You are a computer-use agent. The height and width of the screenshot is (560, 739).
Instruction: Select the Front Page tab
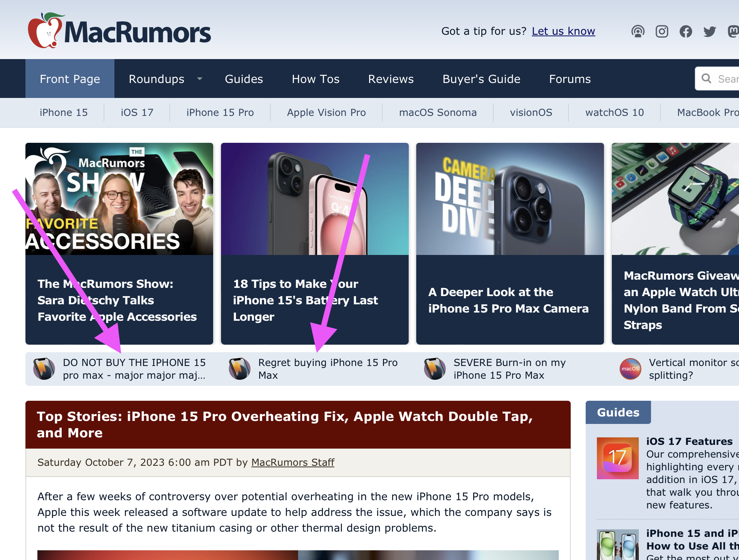[x=70, y=79]
